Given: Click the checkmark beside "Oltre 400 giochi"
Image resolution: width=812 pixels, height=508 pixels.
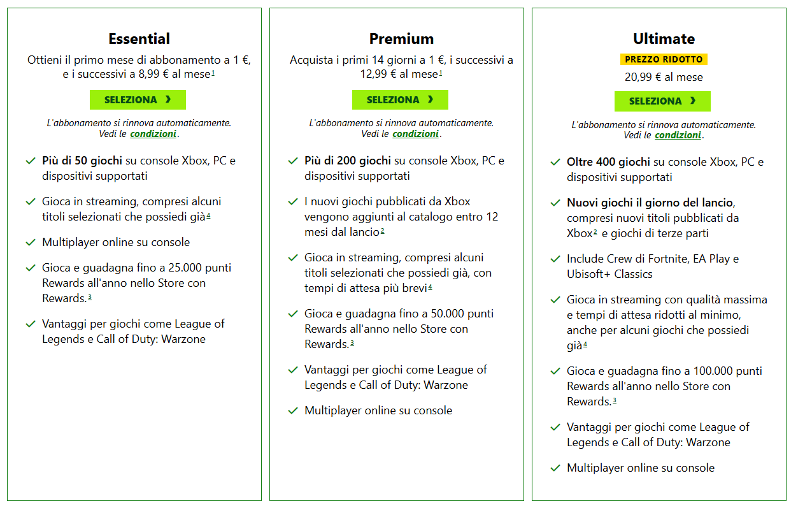Looking at the screenshot, I should click(x=555, y=163).
